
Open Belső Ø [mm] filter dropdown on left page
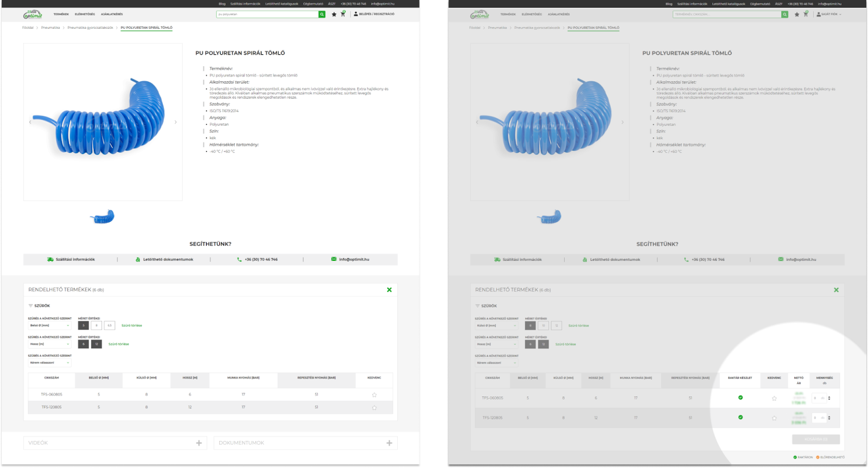[49, 325]
